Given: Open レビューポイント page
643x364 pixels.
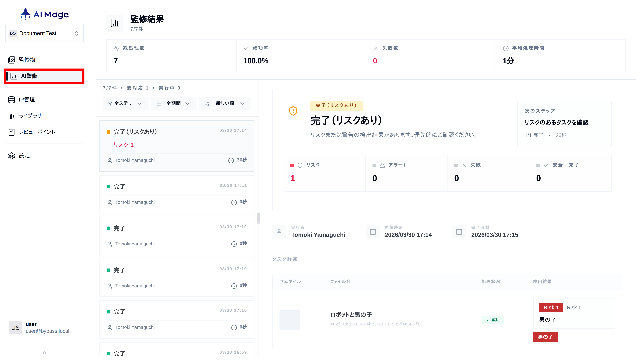Looking at the screenshot, I should click(x=44, y=132).
